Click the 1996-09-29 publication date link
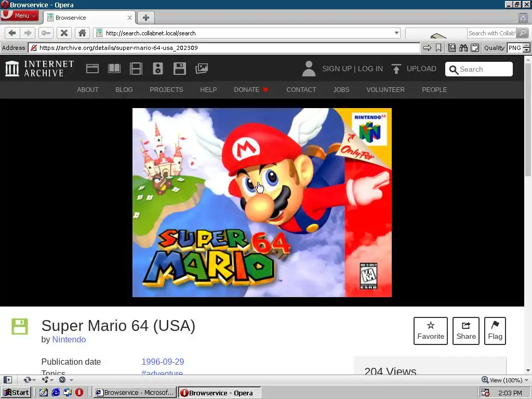Image resolution: width=532 pixels, height=399 pixels. (163, 362)
